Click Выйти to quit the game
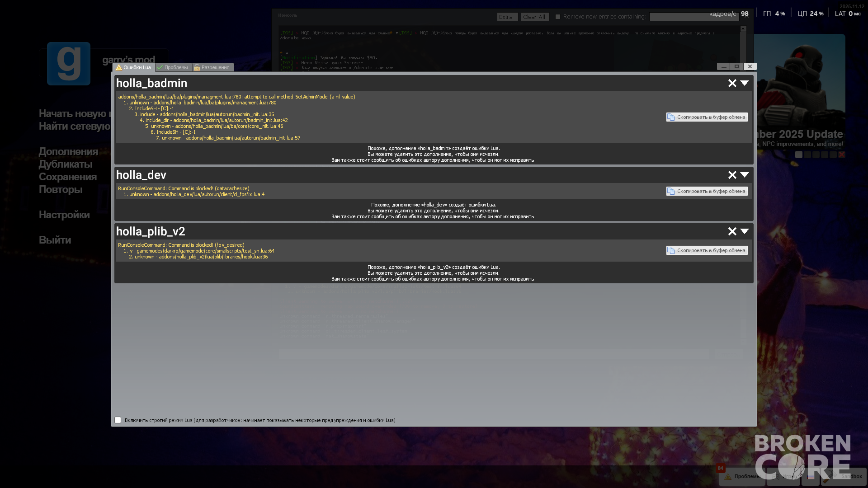Image resolution: width=868 pixels, height=488 pixels. tap(55, 240)
